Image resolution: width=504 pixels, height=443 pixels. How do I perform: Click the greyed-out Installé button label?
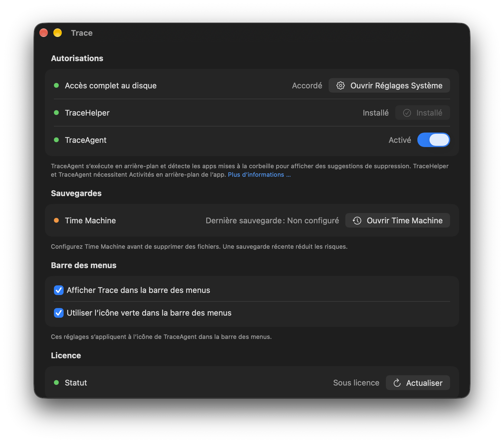[x=429, y=113]
